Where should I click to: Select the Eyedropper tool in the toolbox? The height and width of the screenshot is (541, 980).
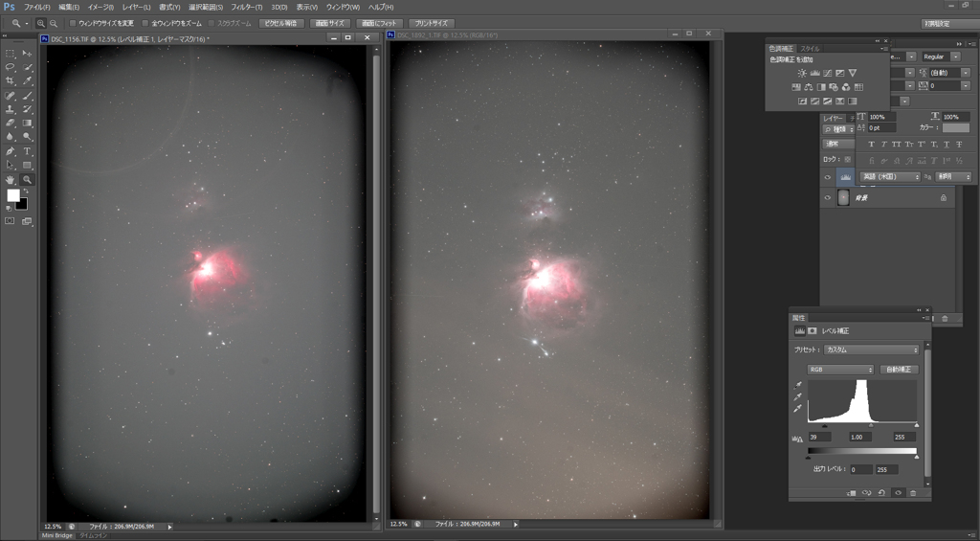(x=27, y=80)
